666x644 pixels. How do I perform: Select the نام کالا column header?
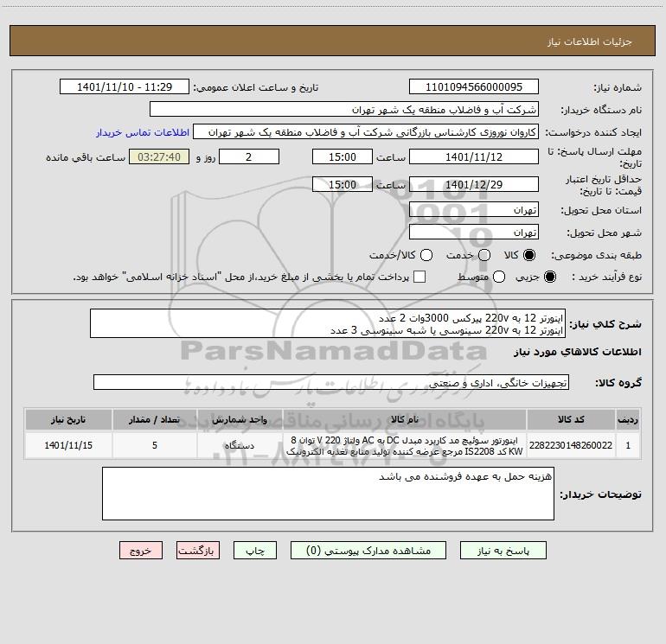pyautogui.click(x=405, y=419)
